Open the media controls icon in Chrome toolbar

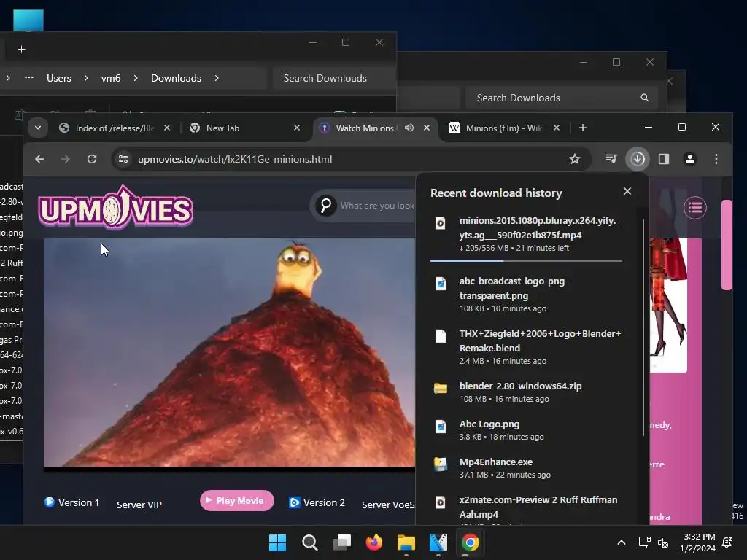pyautogui.click(x=611, y=158)
